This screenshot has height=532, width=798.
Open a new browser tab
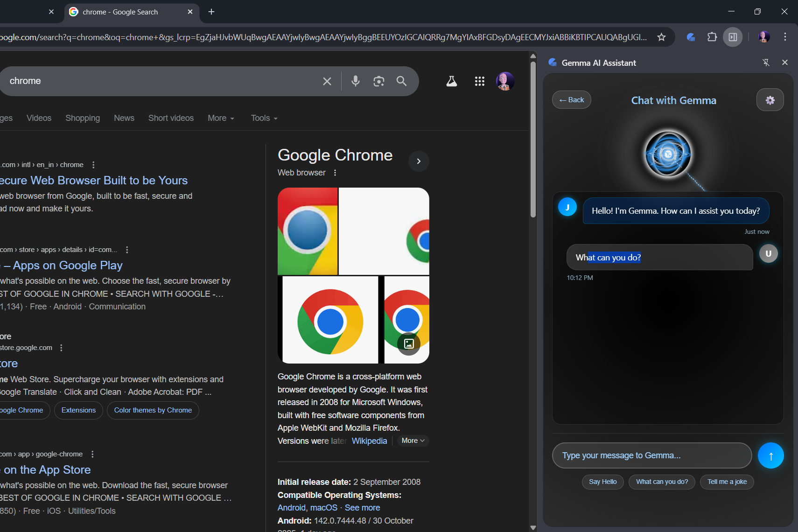pyautogui.click(x=211, y=12)
